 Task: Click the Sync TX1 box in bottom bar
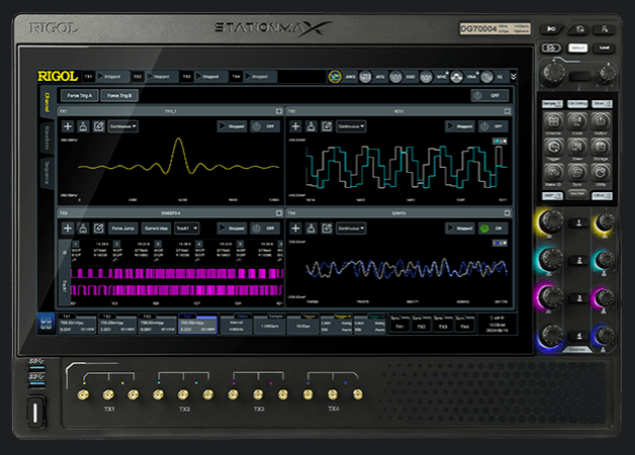400,324
